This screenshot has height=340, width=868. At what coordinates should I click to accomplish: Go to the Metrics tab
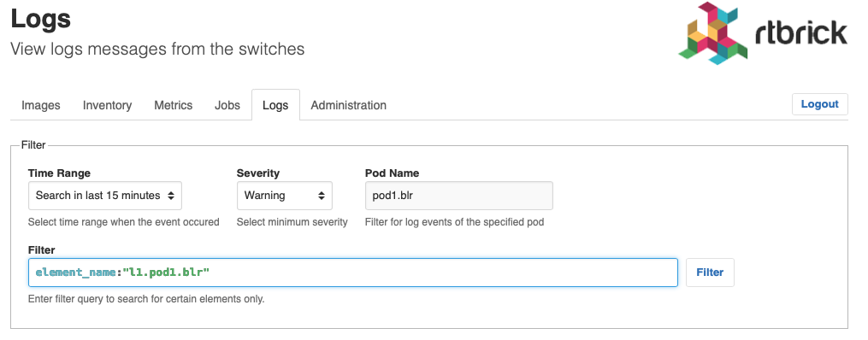[x=174, y=105]
